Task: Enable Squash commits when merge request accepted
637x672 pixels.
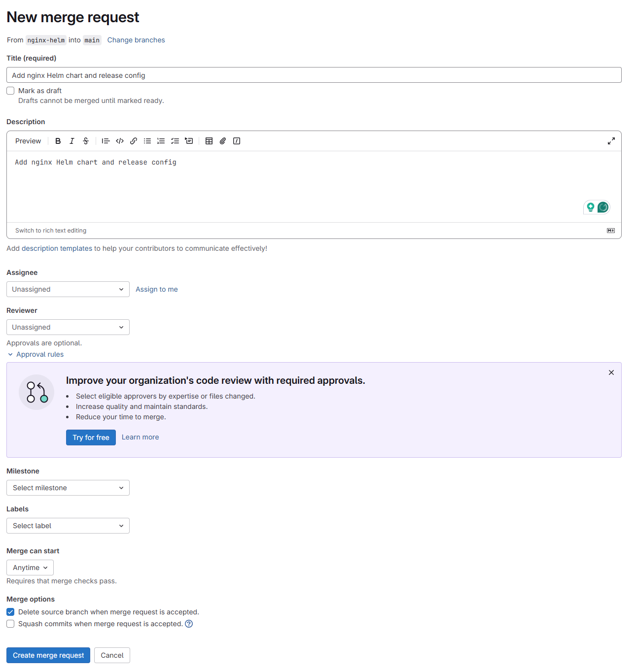Action: tap(10, 624)
